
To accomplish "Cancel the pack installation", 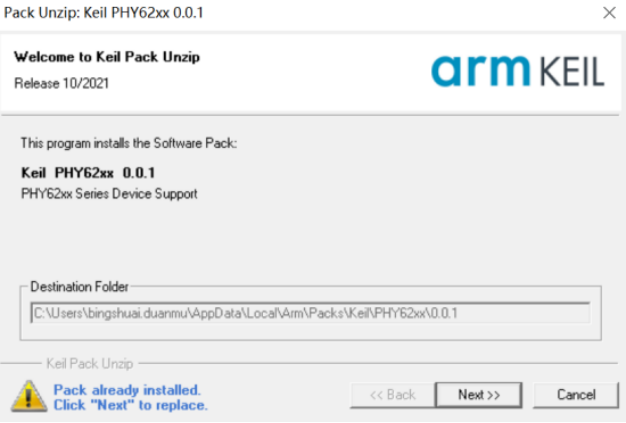I will (x=576, y=395).
